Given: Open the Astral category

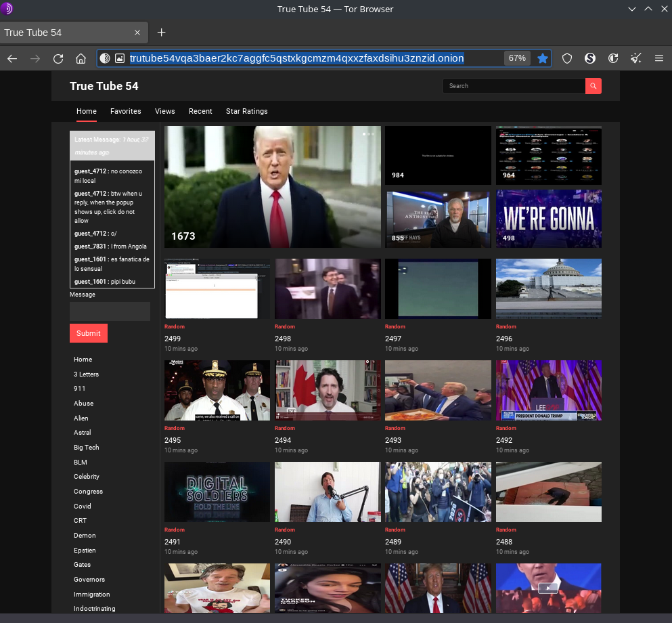Looking at the screenshot, I should [x=83, y=433].
